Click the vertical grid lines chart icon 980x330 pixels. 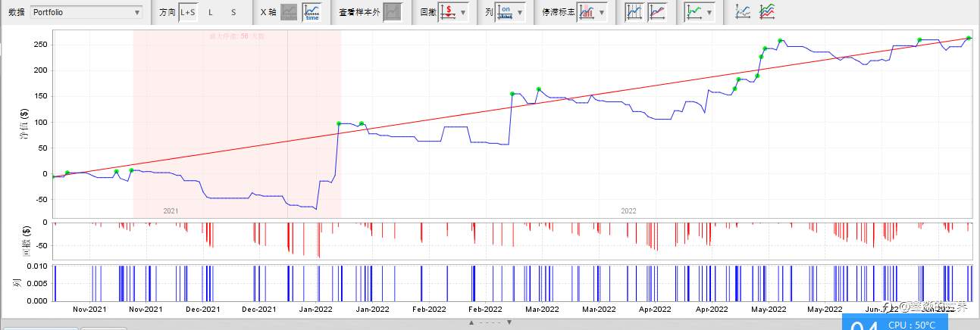point(634,12)
